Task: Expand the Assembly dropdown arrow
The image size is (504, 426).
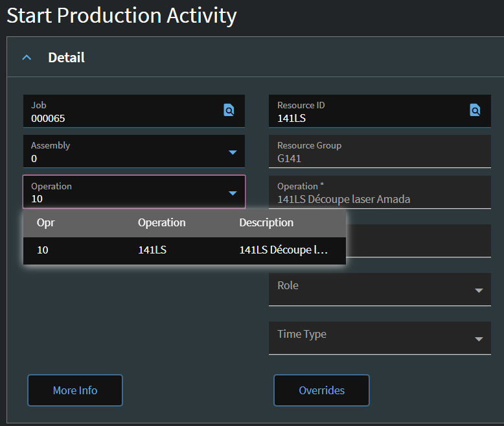Action: pyautogui.click(x=233, y=152)
